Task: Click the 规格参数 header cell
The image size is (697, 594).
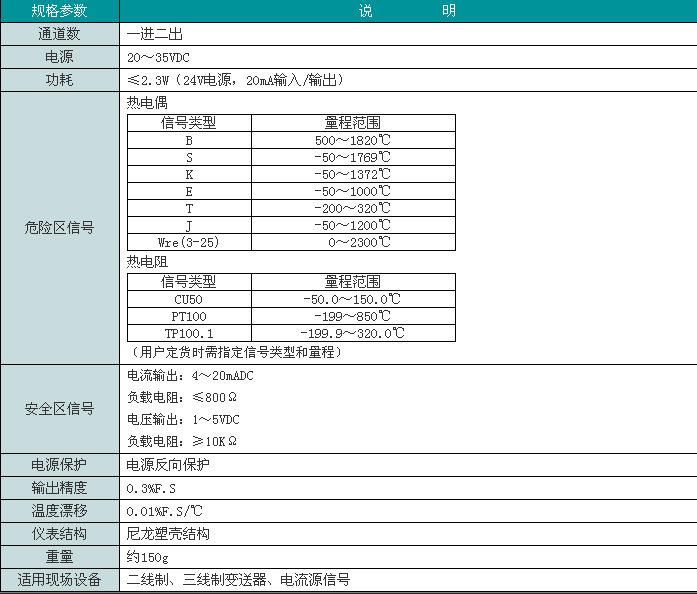Action: [x=59, y=11]
